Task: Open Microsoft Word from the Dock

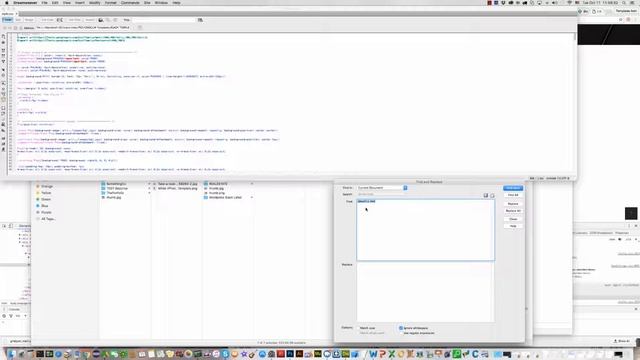Action: coord(373,354)
